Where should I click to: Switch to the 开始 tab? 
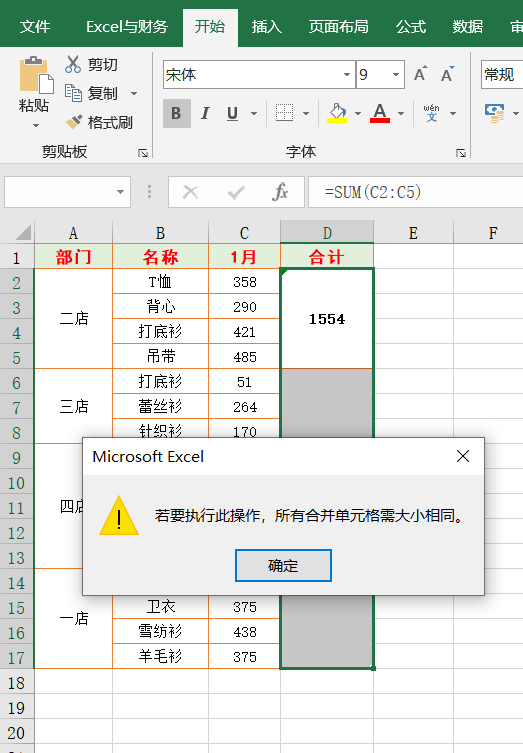point(210,27)
